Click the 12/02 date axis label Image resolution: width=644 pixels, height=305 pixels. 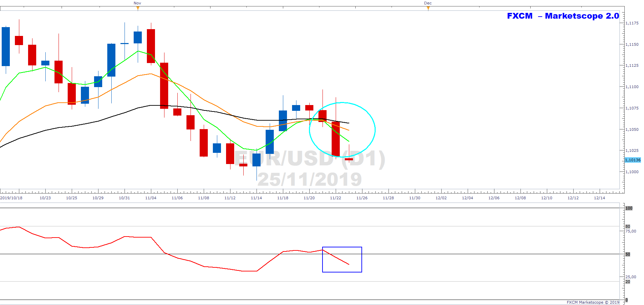pos(441,198)
